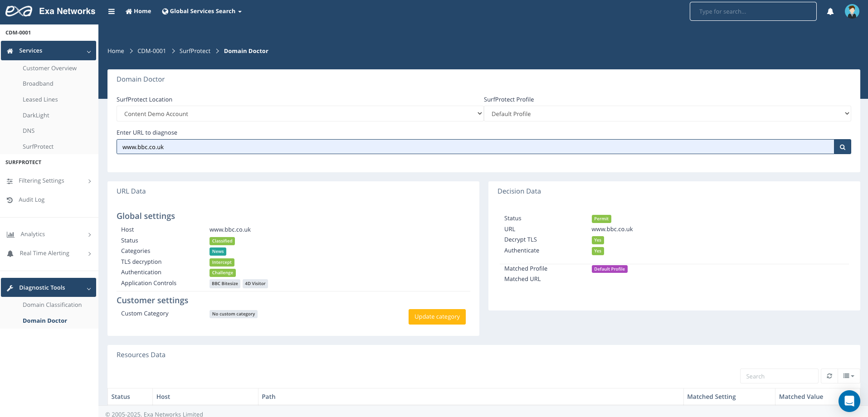Open the table columns list icon

[848, 376]
